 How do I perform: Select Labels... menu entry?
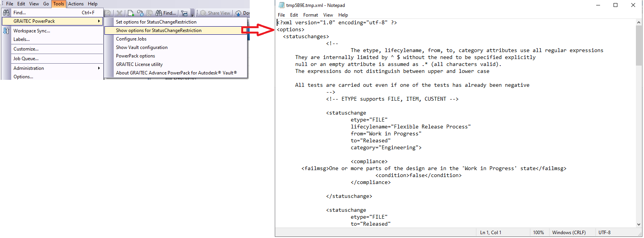coord(53,39)
